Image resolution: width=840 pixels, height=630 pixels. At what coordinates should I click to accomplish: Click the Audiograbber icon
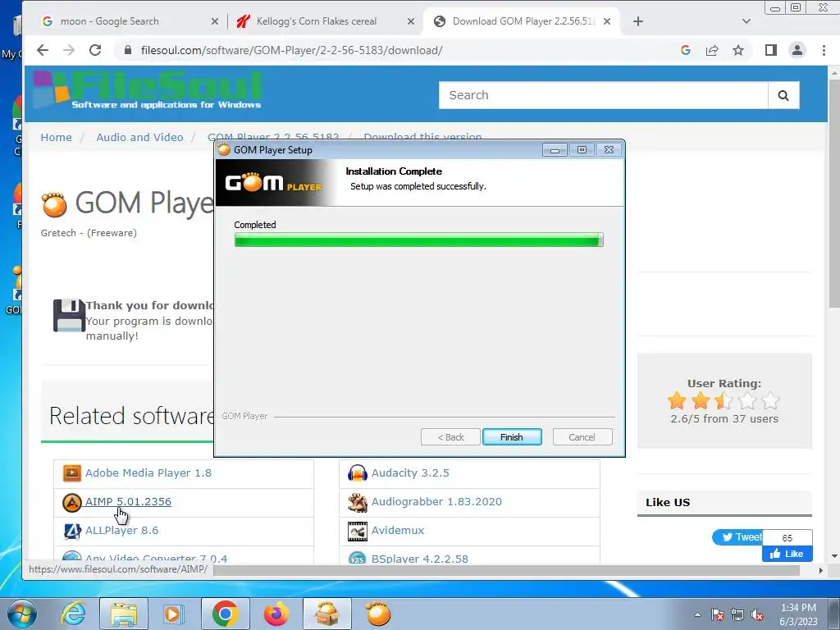click(358, 503)
